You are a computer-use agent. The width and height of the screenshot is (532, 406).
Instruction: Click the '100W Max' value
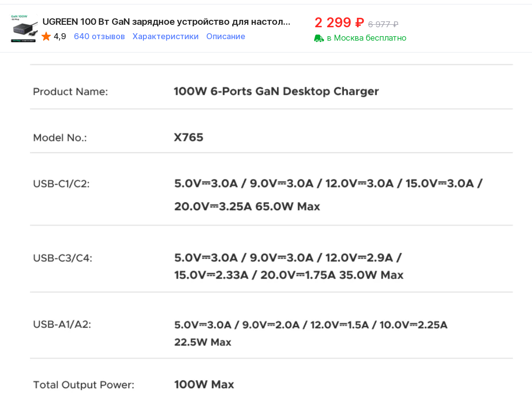[204, 384]
